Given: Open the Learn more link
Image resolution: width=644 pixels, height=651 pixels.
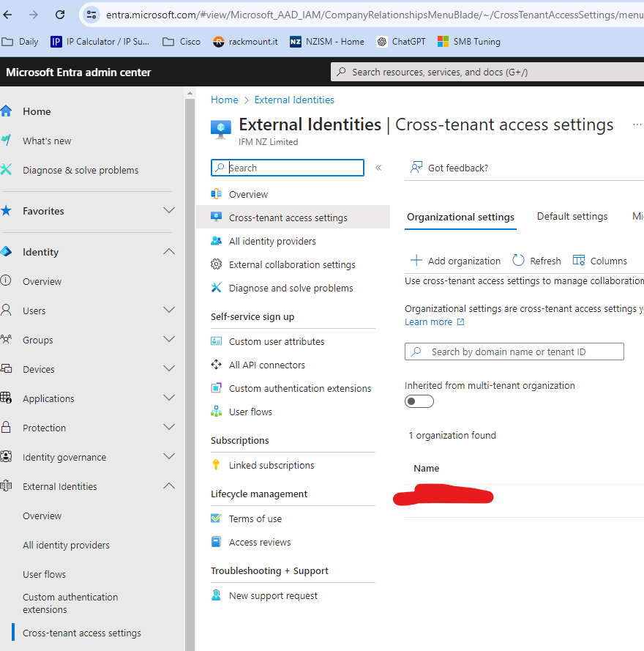Looking at the screenshot, I should tap(429, 321).
